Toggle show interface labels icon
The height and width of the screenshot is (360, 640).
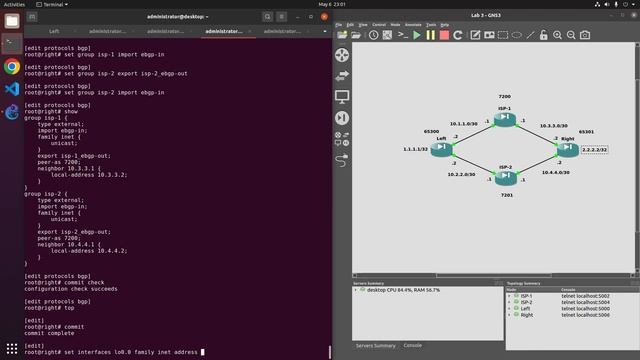point(387,35)
